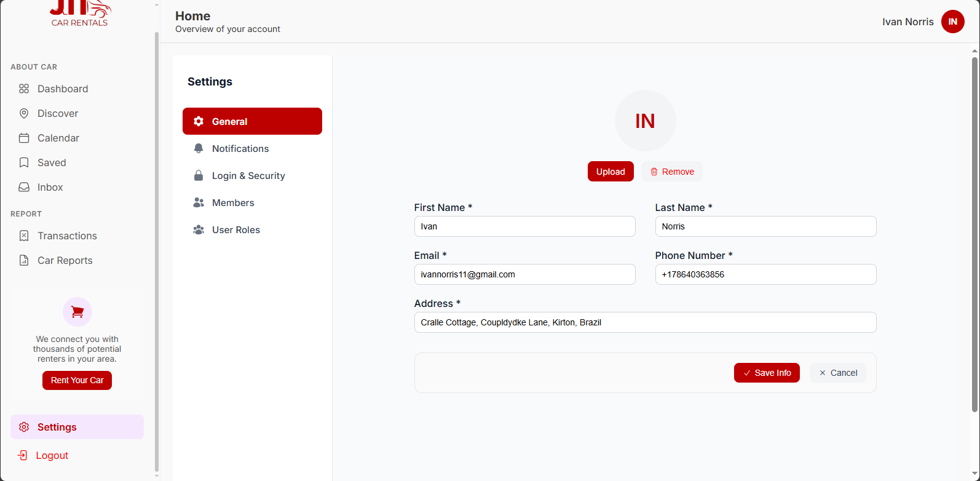
Task: Click the Discover location pin icon
Action: 24,113
